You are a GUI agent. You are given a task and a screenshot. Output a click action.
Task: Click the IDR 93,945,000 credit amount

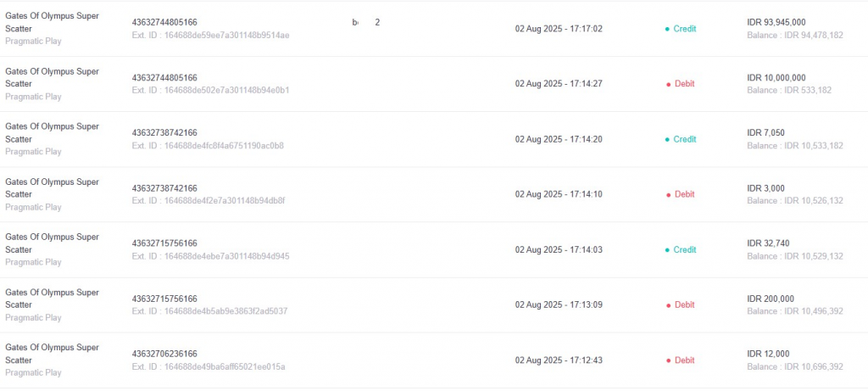(x=776, y=22)
